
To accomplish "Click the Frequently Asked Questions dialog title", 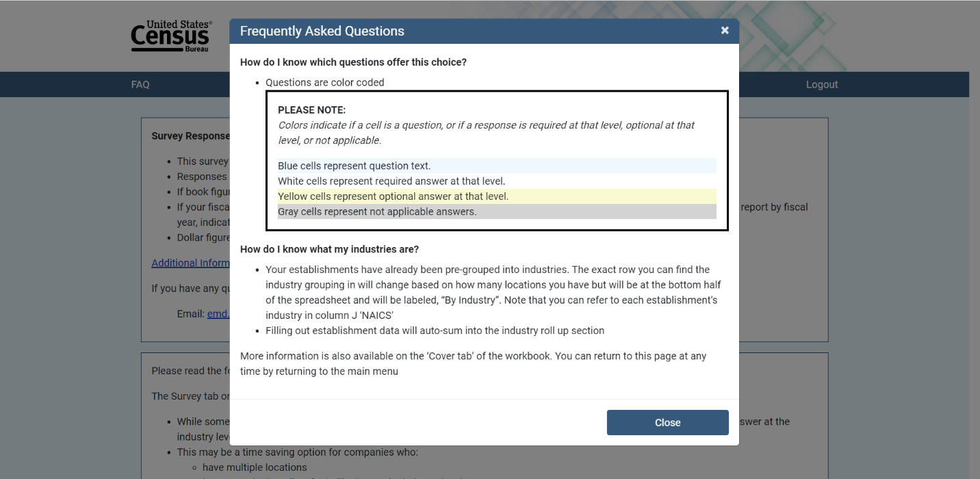I will [322, 31].
